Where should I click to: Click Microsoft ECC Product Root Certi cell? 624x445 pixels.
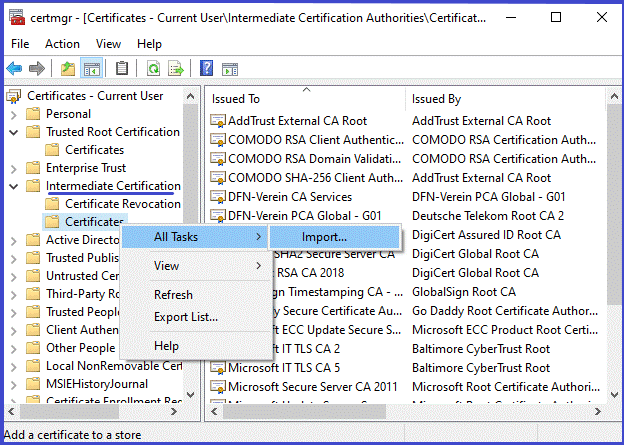click(x=505, y=330)
